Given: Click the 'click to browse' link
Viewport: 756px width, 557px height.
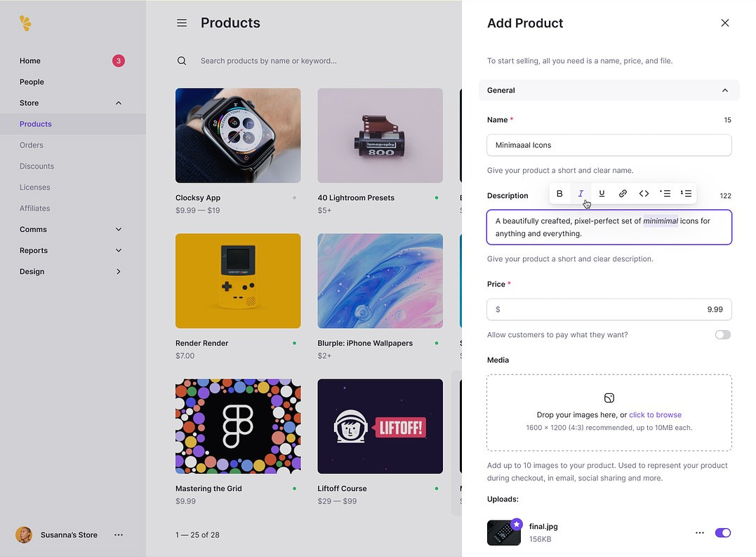Looking at the screenshot, I should click(x=655, y=415).
